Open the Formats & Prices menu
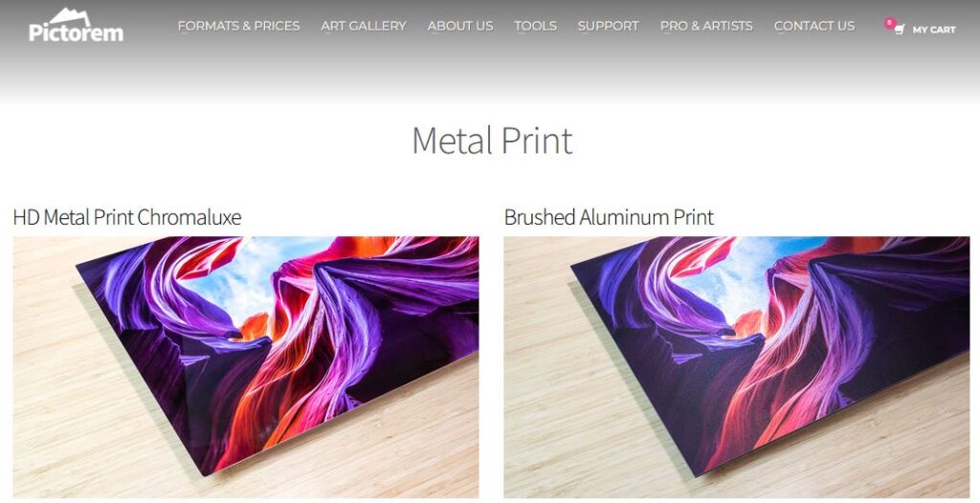 coord(238,26)
